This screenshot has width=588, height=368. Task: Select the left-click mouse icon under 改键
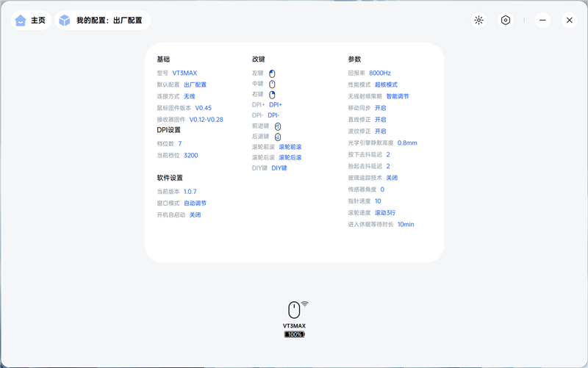point(272,73)
